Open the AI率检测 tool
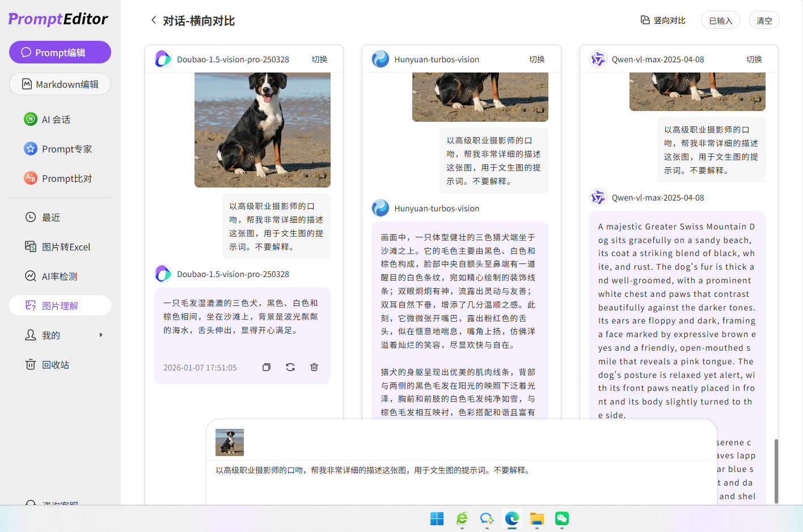This screenshot has height=532, width=803. click(x=60, y=276)
